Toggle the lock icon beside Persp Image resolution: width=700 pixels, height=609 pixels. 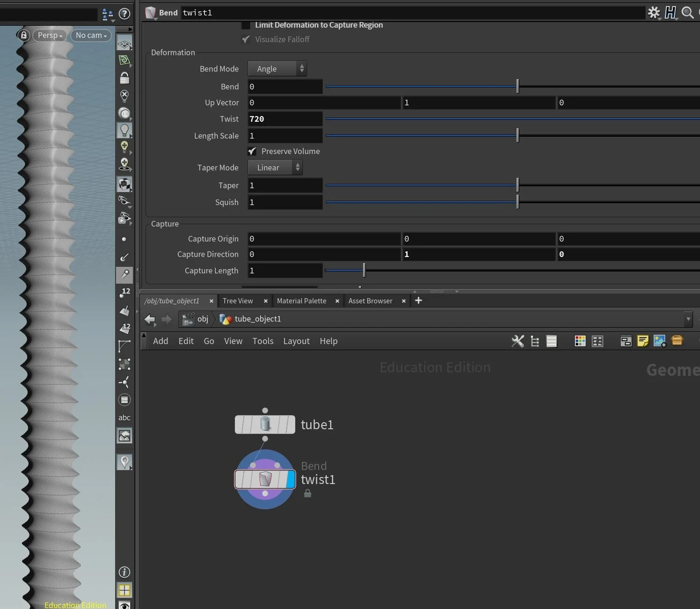(x=23, y=35)
